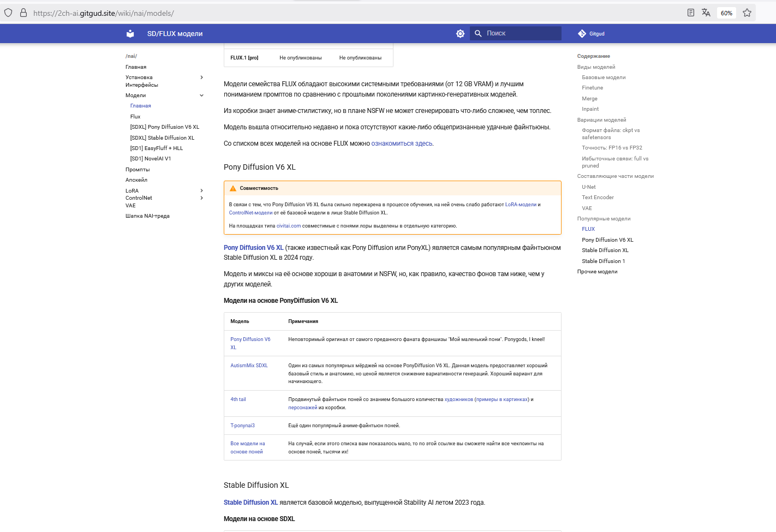Select Главная under Модели
Image resolution: width=776 pixels, height=532 pixels.
(x=141, y=106)
